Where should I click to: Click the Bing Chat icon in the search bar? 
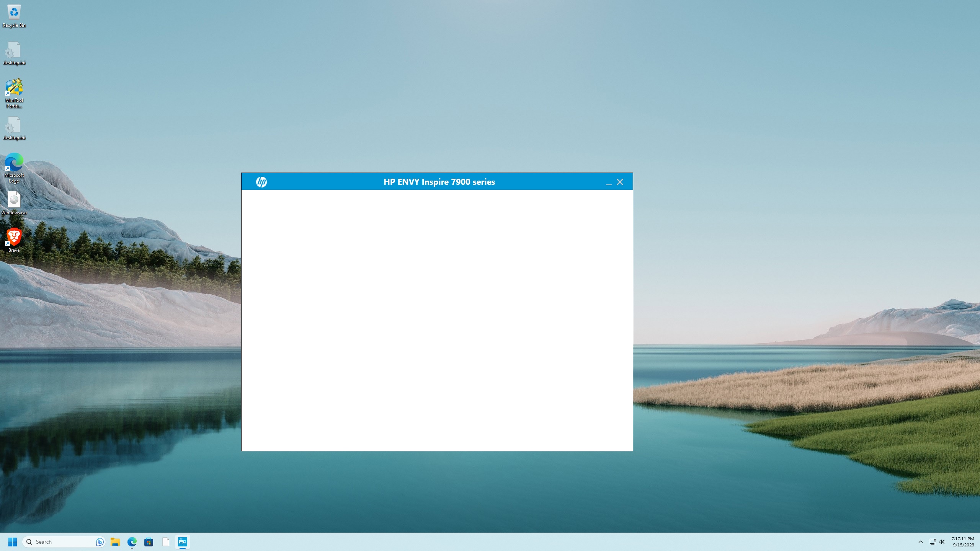(x=100, y=542)
